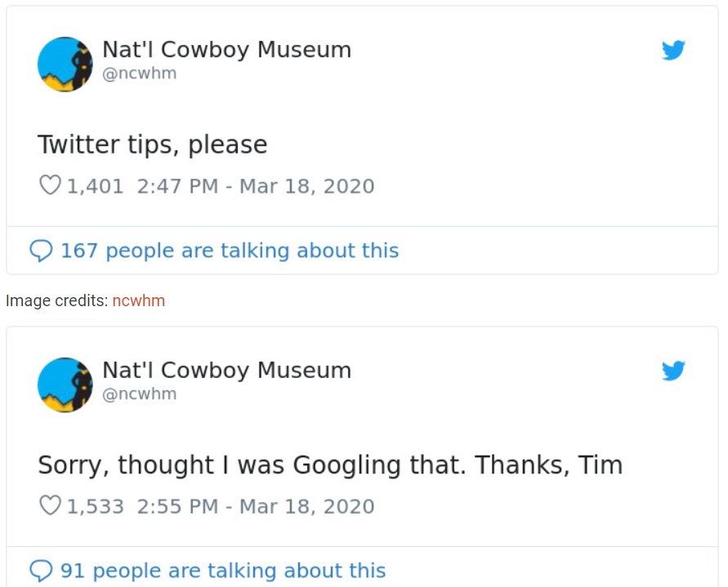728x587 pixels.
Task: Open the first tweet's museum profile avatar
Action: (65, 64)
